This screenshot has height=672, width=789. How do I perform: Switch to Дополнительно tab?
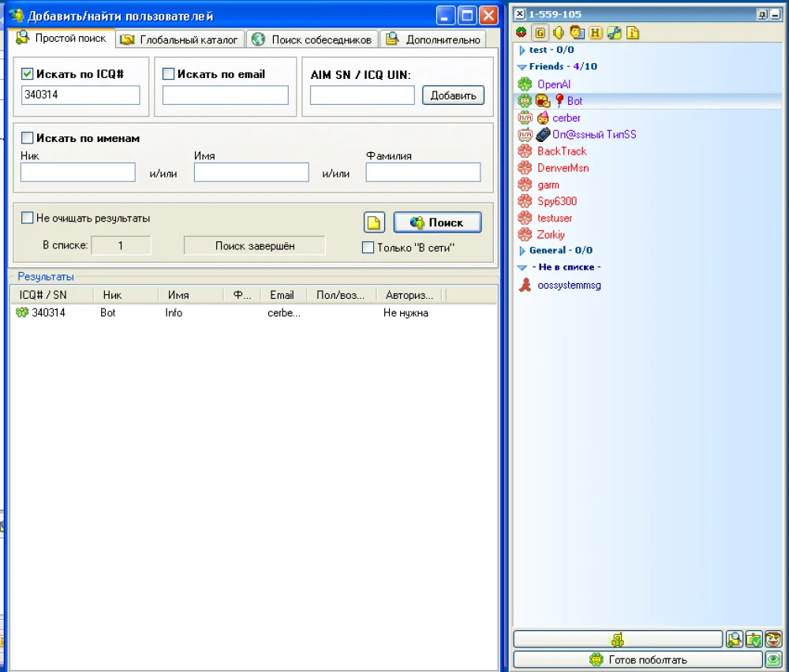pyautogui.click(x=434, y=39)
